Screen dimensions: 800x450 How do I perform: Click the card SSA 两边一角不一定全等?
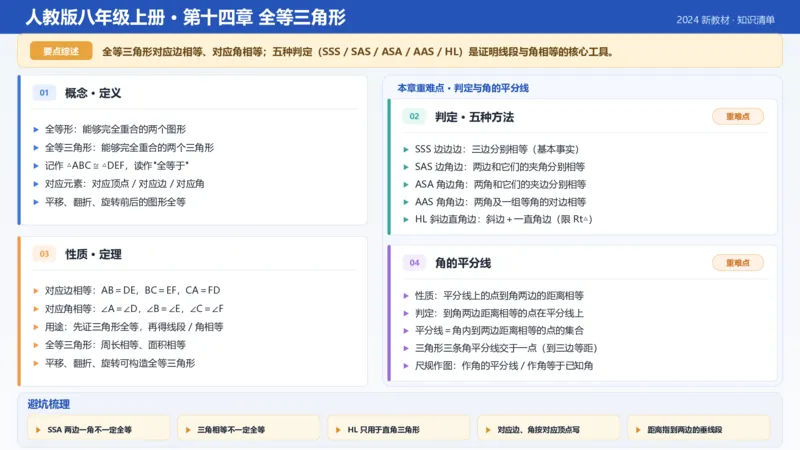coord(98,429)
